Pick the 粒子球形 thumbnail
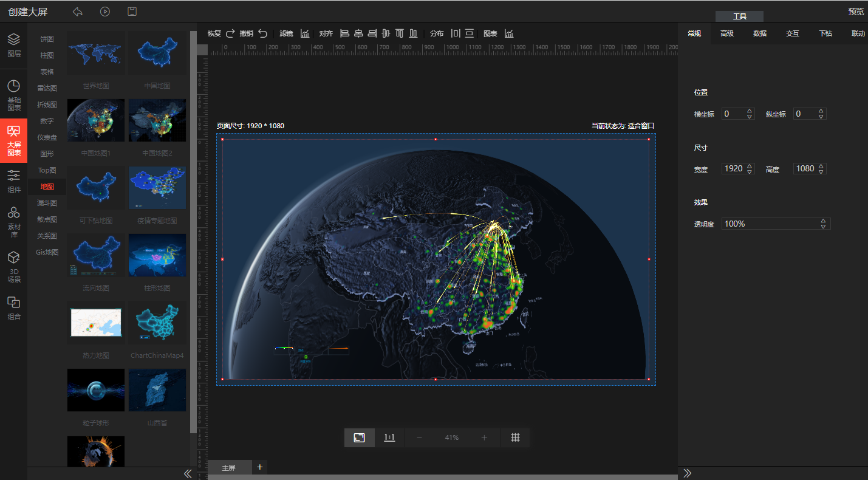The image size is (868, 480). 96,390
